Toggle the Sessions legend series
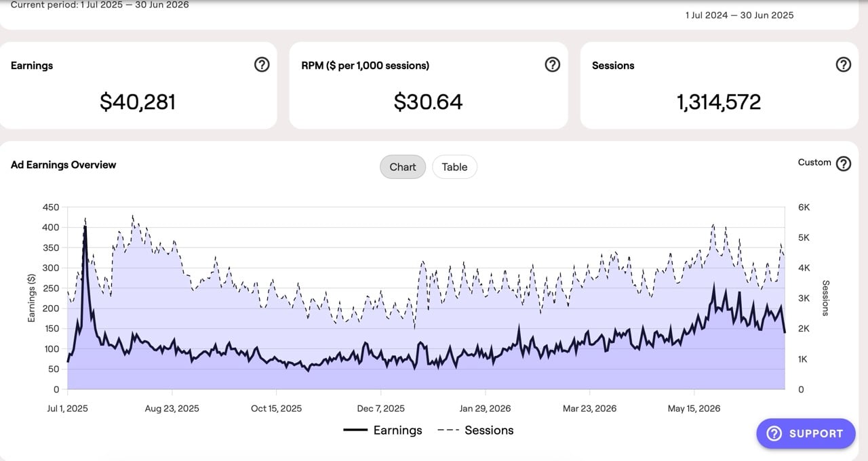The width and height of the screenshot is (868, 461). tap(475, 430)
